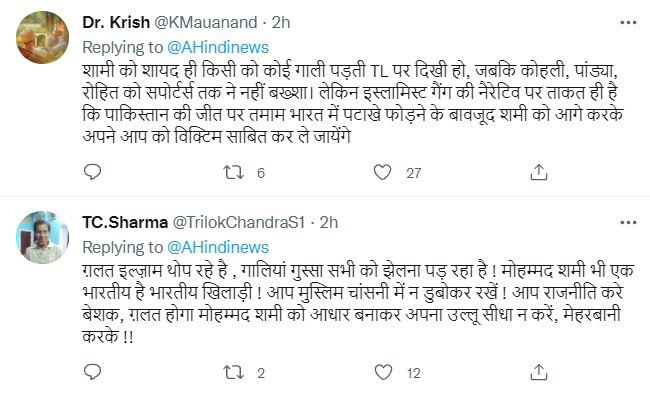This screenshot has height=393, width=650.
Task: Open more options menu on TC.Sharma's tweet
Action: [628, 223]
